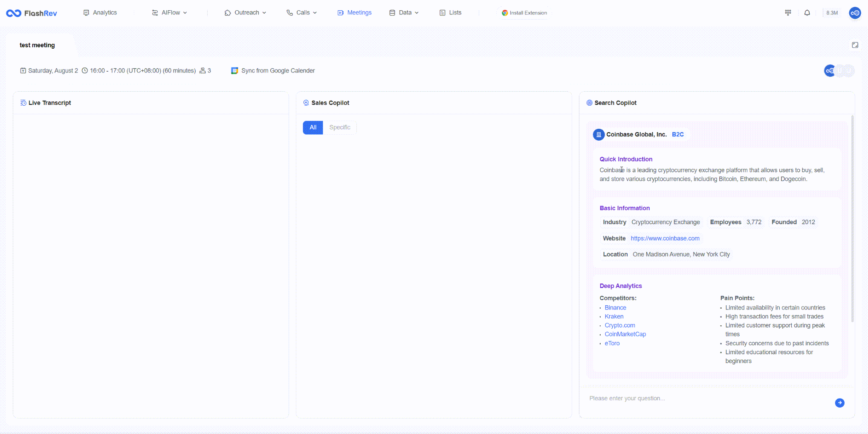
Task: Click the Coinbase Global, Inc. name
Action: [637, 134]
